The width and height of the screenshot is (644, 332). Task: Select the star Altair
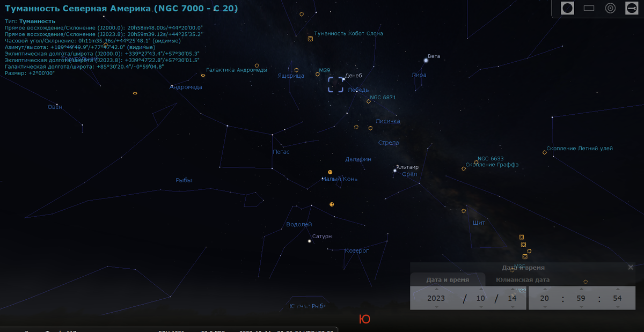[394, 171]
